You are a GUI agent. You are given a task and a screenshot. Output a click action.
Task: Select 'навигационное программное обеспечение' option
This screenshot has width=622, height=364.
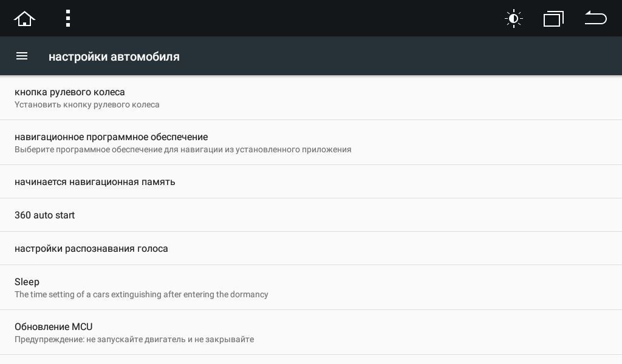point(111,137)
